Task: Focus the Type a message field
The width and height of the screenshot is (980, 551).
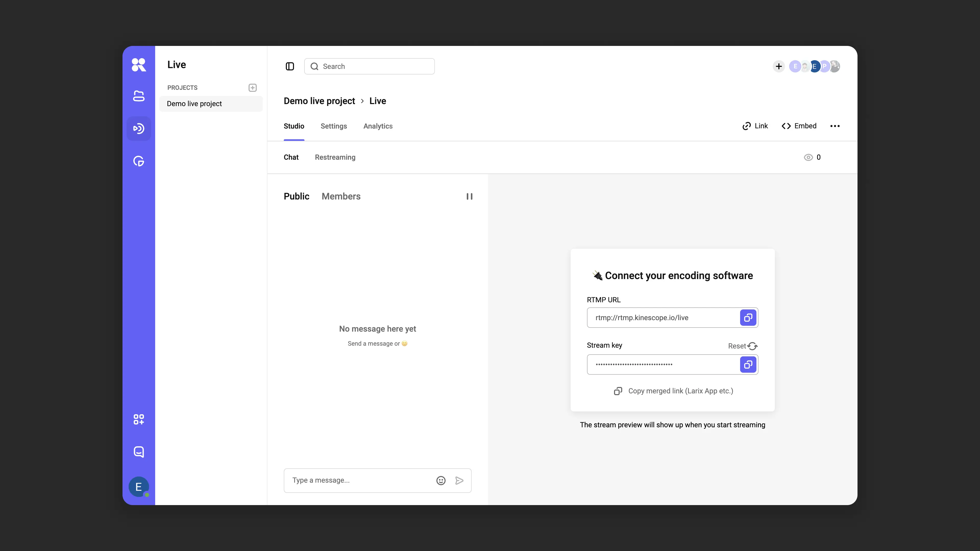Action: 377,481
